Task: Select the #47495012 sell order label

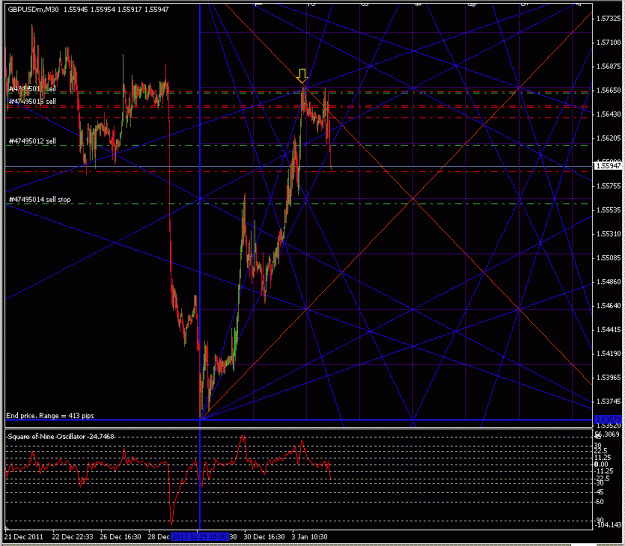Action: tap(33, 141)
